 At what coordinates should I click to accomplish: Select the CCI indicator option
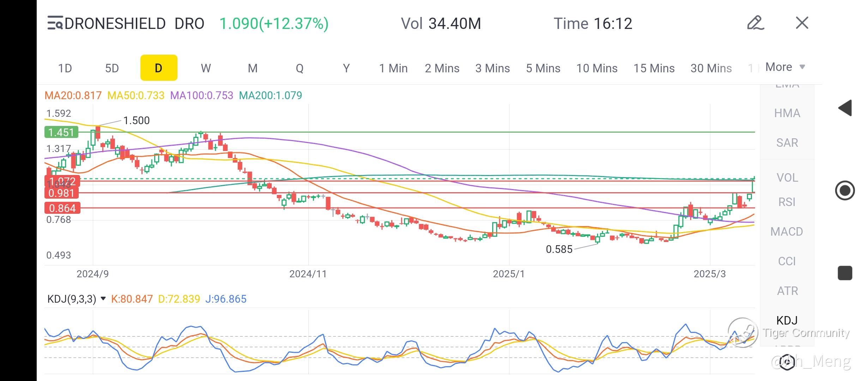[x=787, y=261]
